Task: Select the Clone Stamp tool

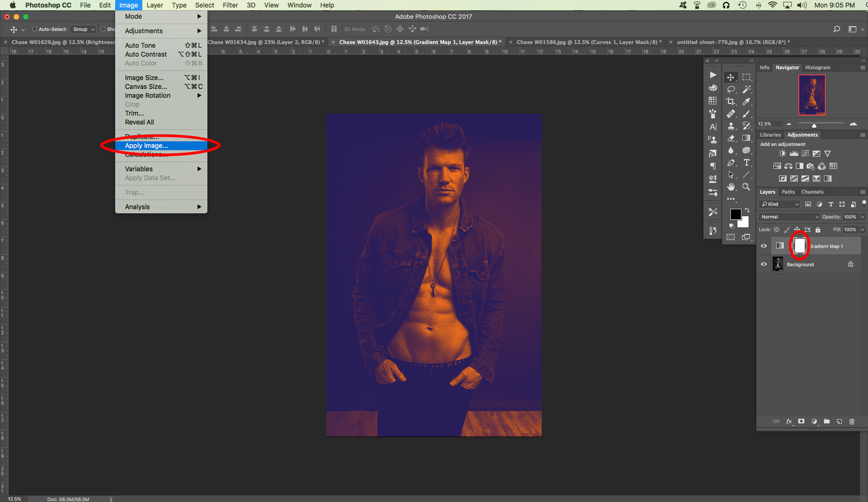Action: tap(731, 126)
